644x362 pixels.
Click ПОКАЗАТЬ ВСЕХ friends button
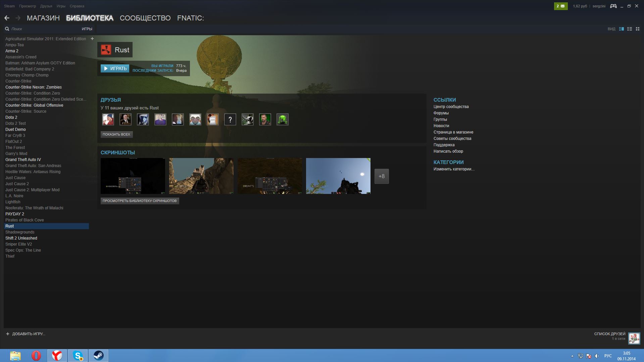click(x=116, y=134)
